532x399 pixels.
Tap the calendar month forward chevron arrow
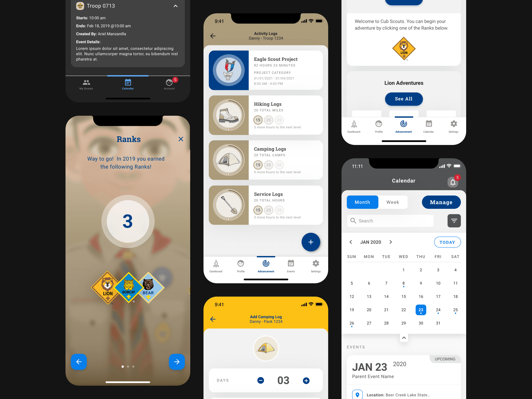click(391, 242)
